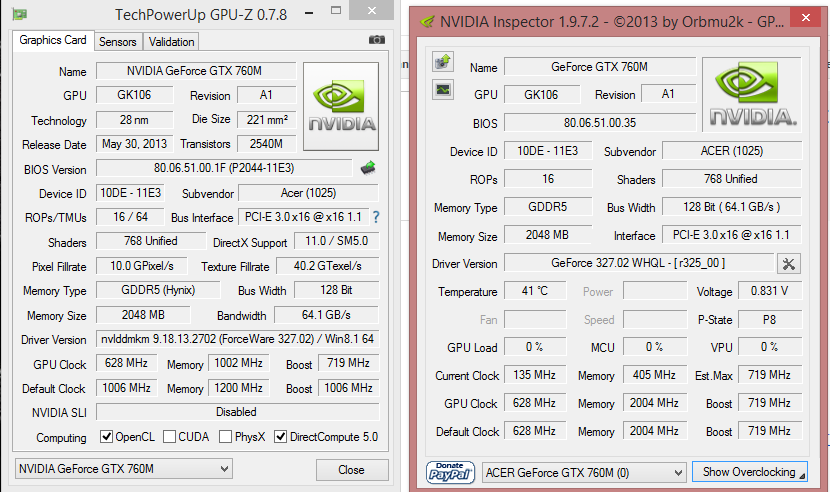This screenshot has height=492, width=830.
Task: Click the GPU-Z title bar app icon
Action: 20,14
